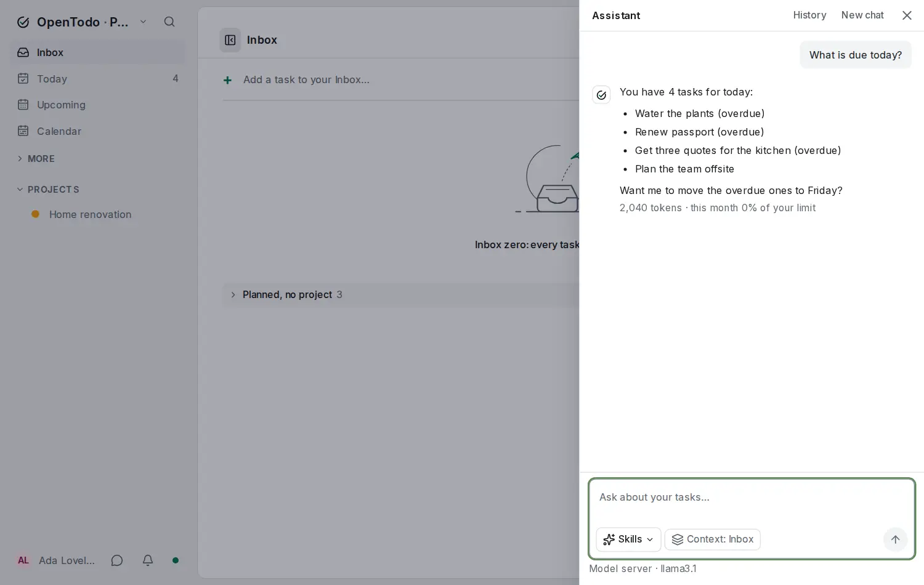This screenshot has height=585, width=924.
Task: Open the feedback chat bubble icon
Action: [117, 560]
